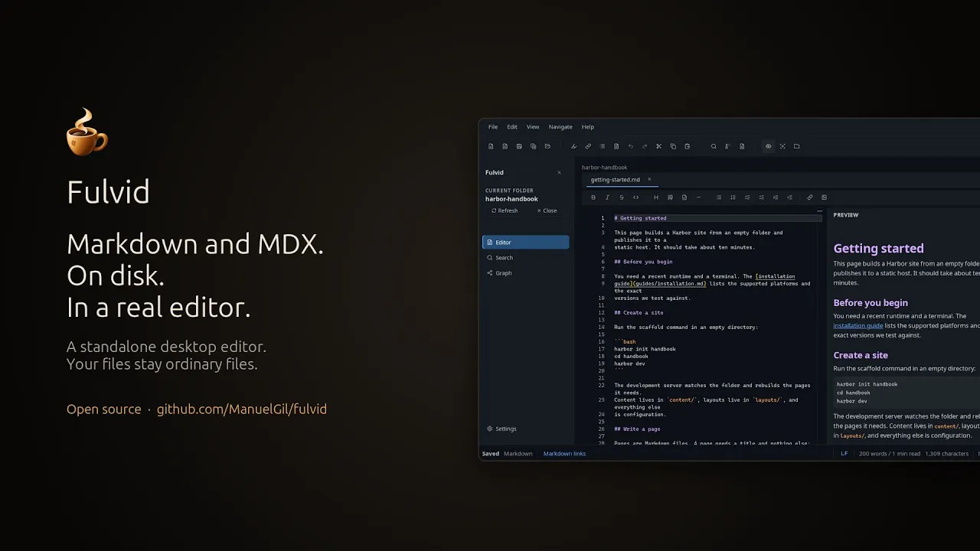Click the Open folder toolbar icon
Viewport: 980px width, 551px height.
547,146
